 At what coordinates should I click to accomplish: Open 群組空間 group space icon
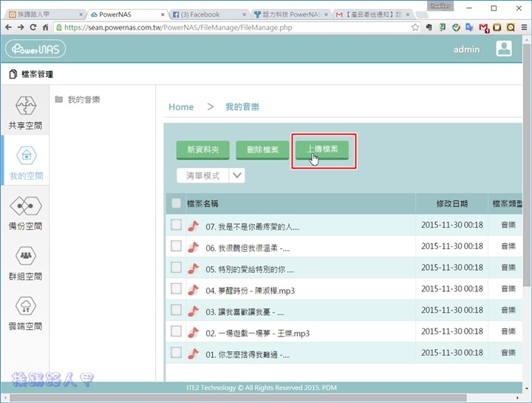25,263
